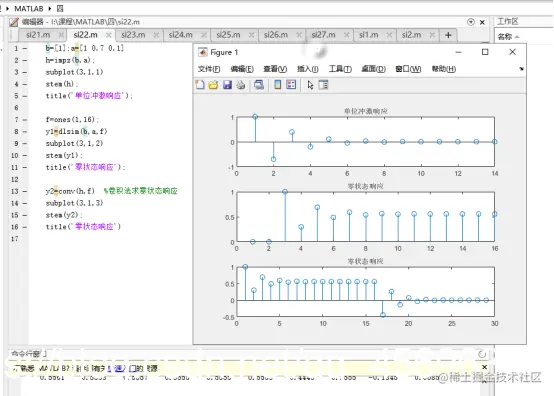Viewport: 554px width, 396px height.
Task: Close the si22.m tab
Action: pos(109,35)
